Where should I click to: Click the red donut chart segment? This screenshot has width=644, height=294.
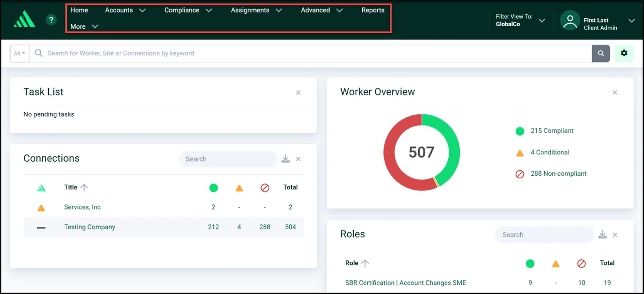click(390, 154)
